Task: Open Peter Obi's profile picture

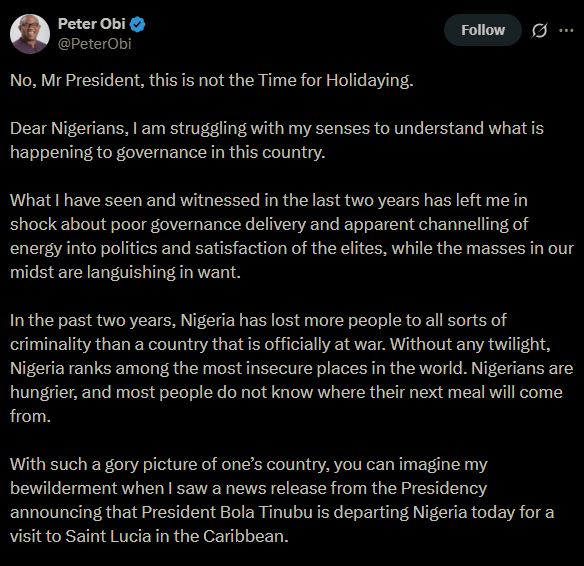Action: pyautogui.click(x=30, y=34)
